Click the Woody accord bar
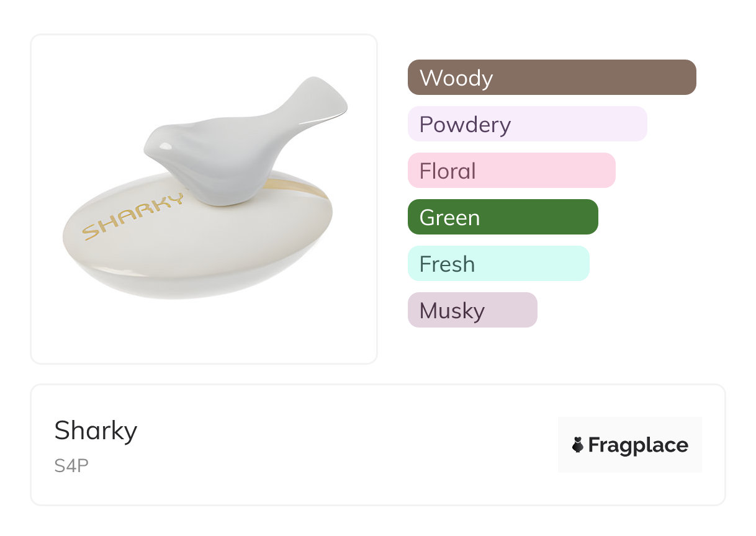 pos(551,78)
